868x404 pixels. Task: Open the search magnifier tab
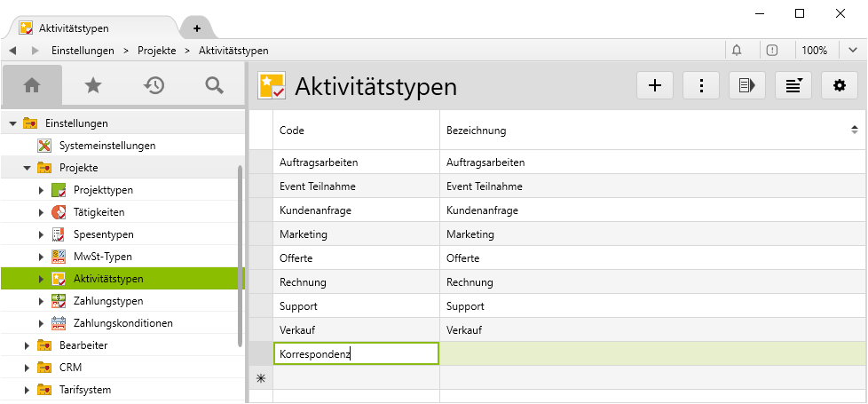pyautogui.click(x=214, y=85)
